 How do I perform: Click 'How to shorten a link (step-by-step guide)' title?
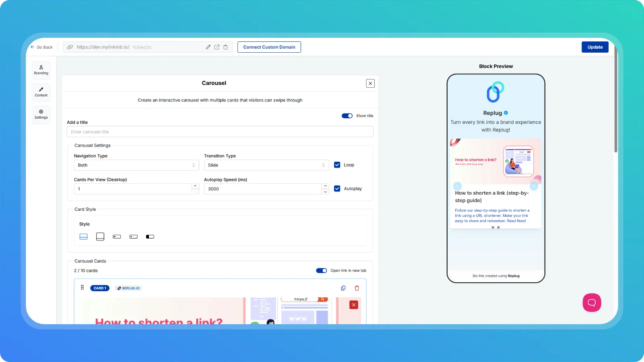point(492,197)
